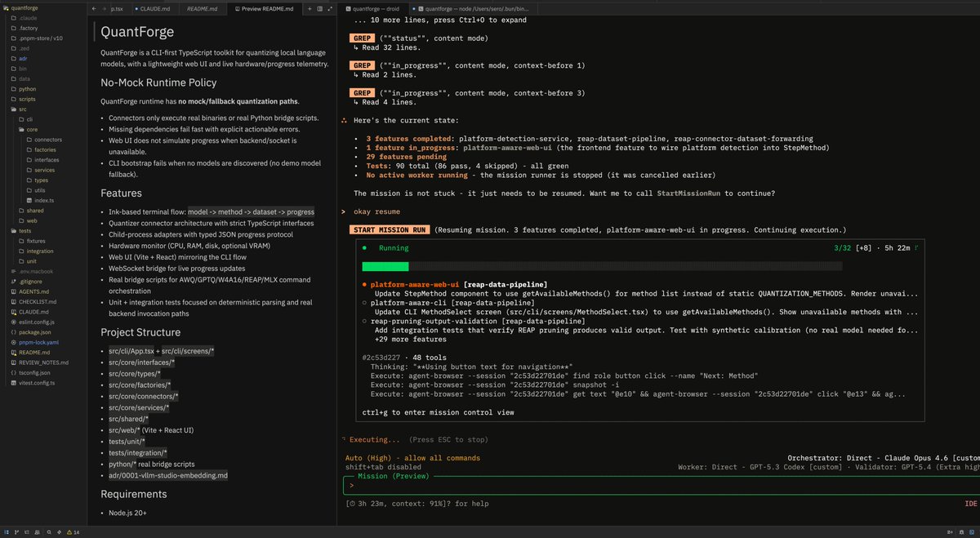The width and height of the screenshot is (980, 538).
Task: Click the first GREP label for status
Action: [x=362, y=38]
